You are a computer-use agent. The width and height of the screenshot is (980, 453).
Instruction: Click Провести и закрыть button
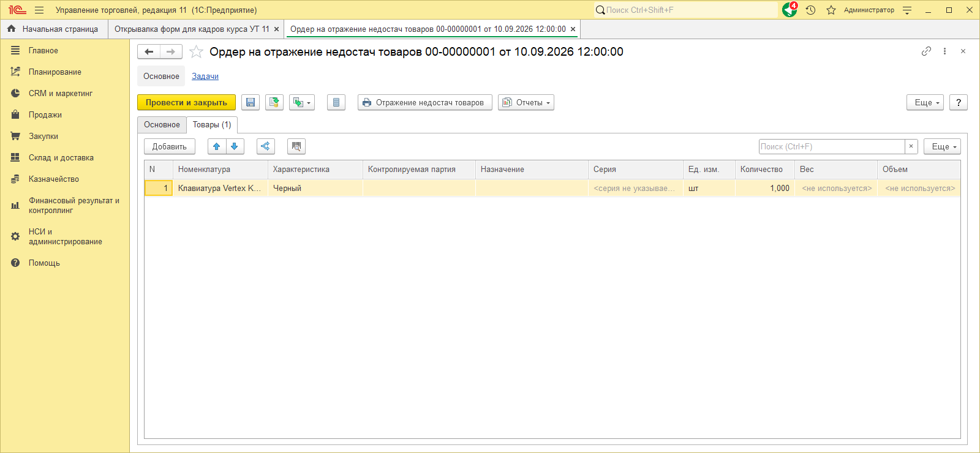click(186, 103)
